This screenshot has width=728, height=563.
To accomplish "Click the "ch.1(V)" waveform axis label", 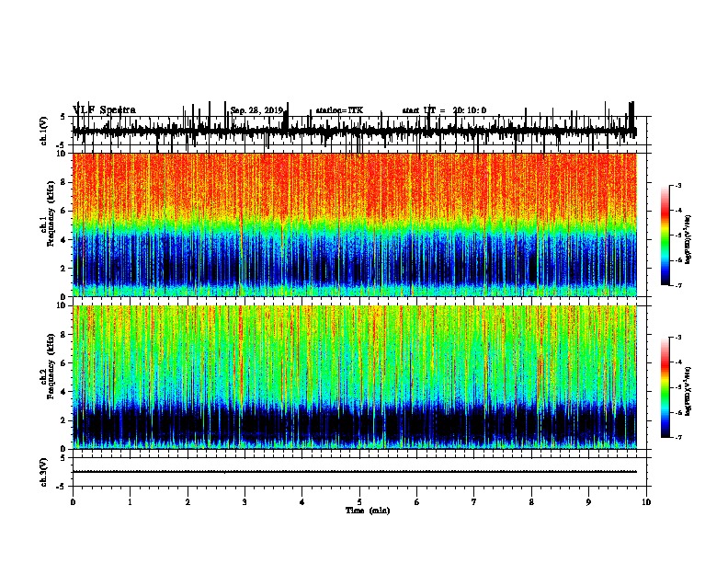I will (x=44, y=131).
